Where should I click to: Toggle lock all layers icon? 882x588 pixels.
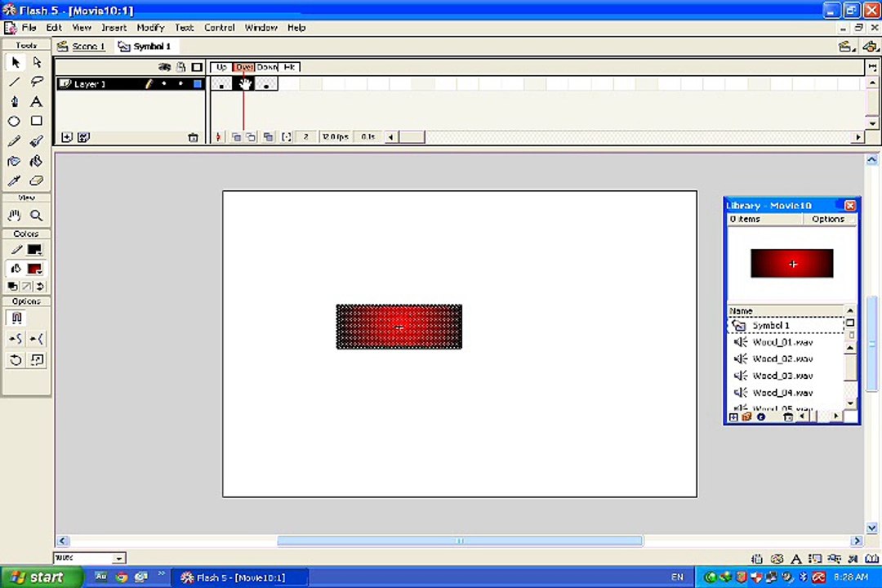(x=180, y=67)
